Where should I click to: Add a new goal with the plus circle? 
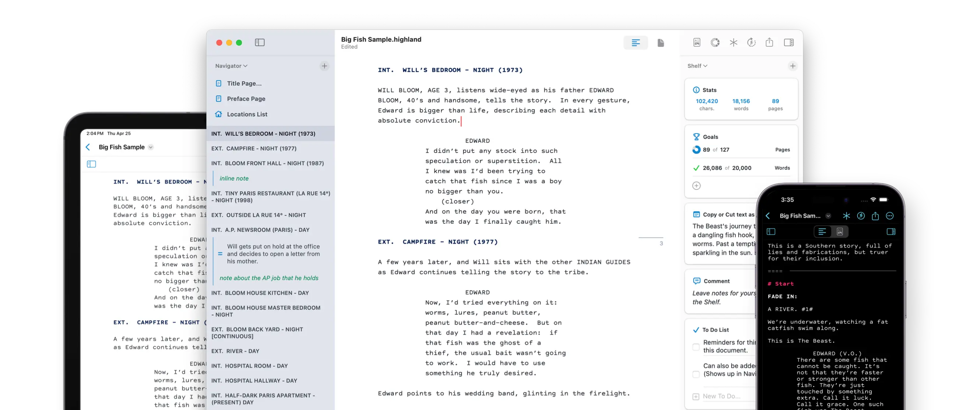[x=696, y=186]
